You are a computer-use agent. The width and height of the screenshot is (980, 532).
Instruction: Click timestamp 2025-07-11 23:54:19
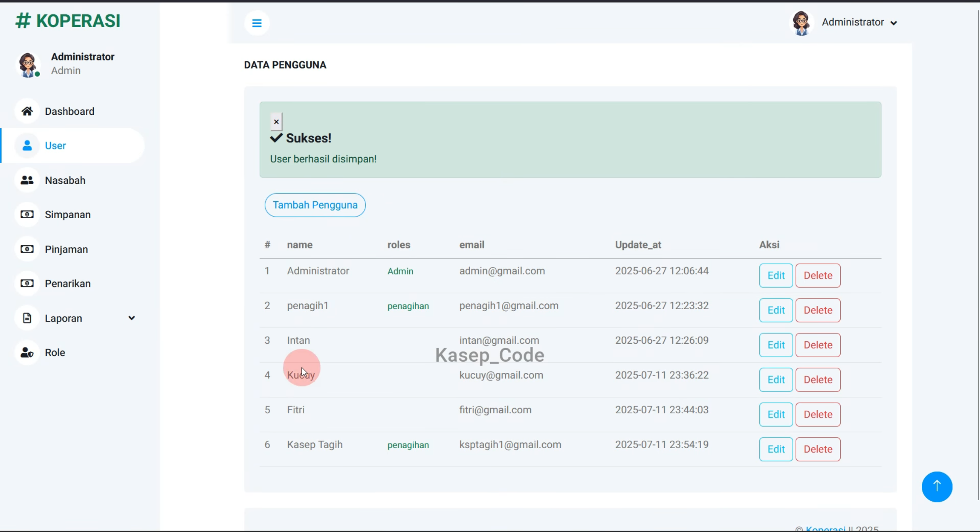click(662, 445)
